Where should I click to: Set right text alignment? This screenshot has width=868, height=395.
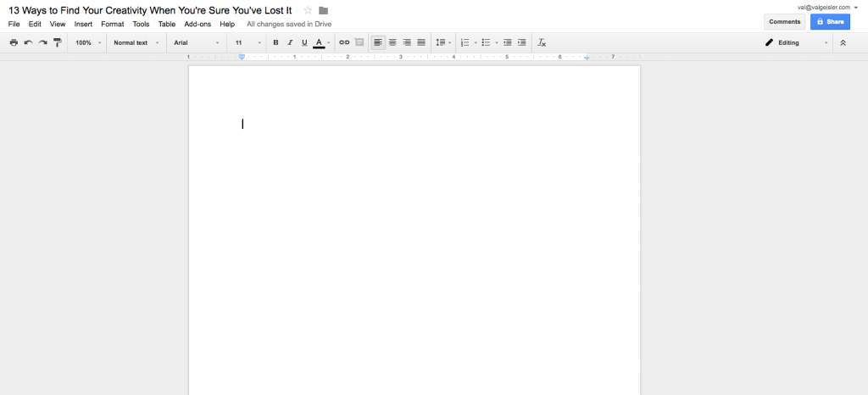[x=407, y=42]
